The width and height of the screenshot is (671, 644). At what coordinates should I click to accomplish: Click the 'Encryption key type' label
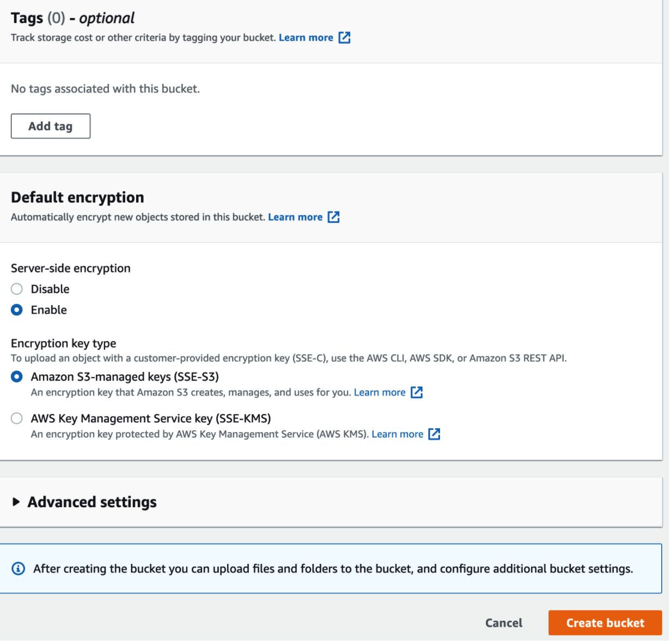[64, 343]
